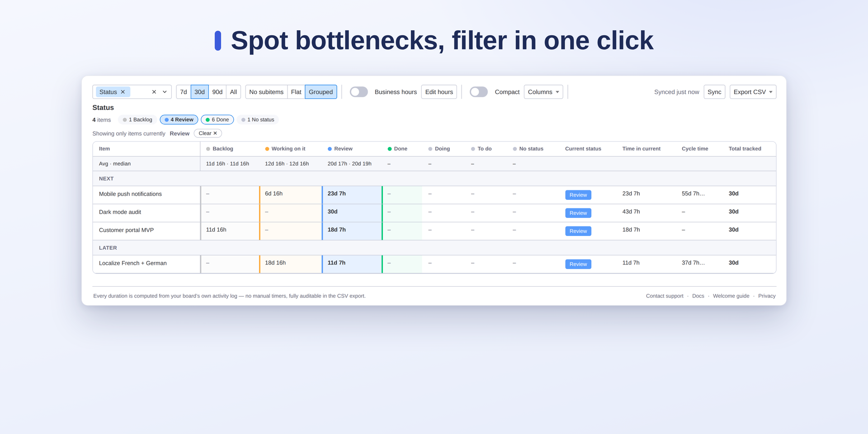868x434 pixels.
Task: Open the Edit hours button
Action: [439, 92]
